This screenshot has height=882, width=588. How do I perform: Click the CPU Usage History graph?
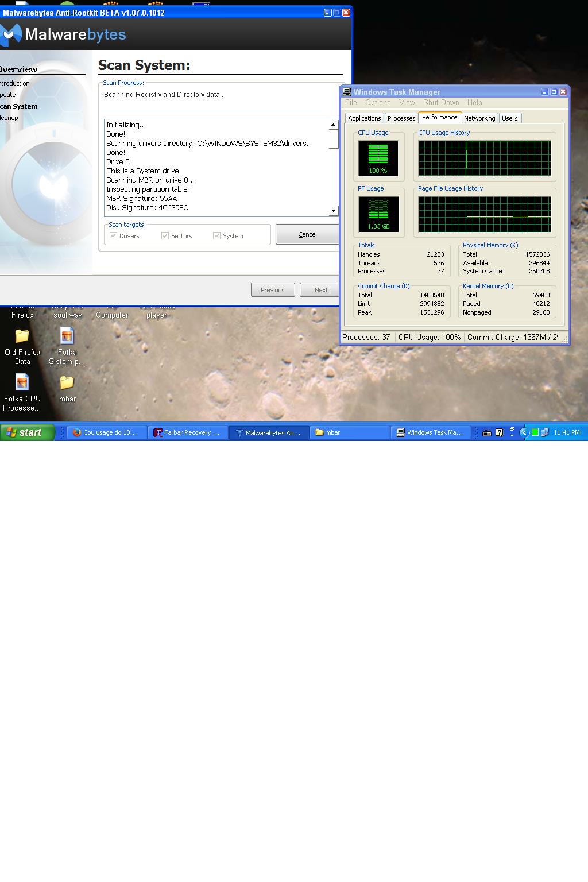pyautogui.click(x=485, y=158)
